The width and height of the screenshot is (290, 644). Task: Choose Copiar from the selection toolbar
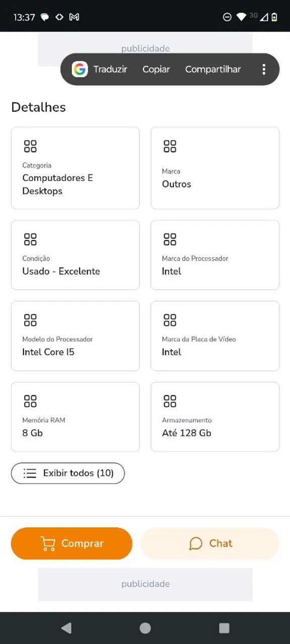[x=156, y=69]
